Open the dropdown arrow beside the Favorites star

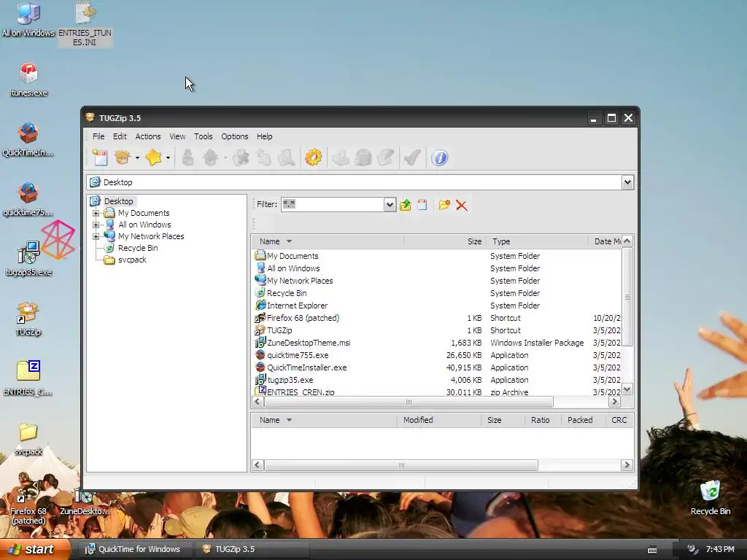(x=169, y=157)
